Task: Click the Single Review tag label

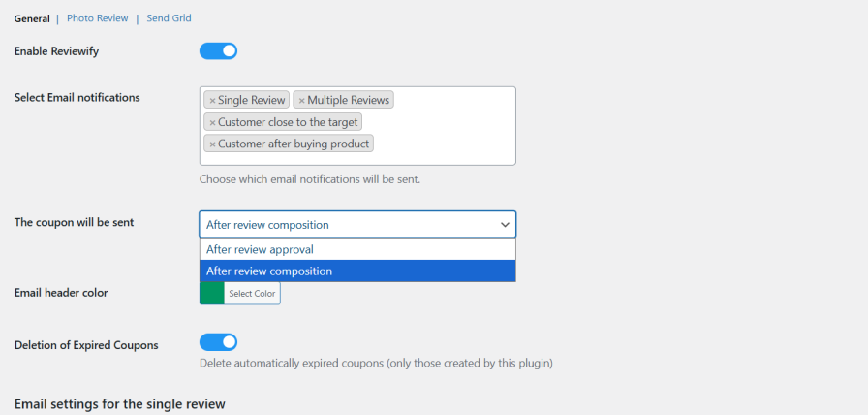Action: [252, 100]
